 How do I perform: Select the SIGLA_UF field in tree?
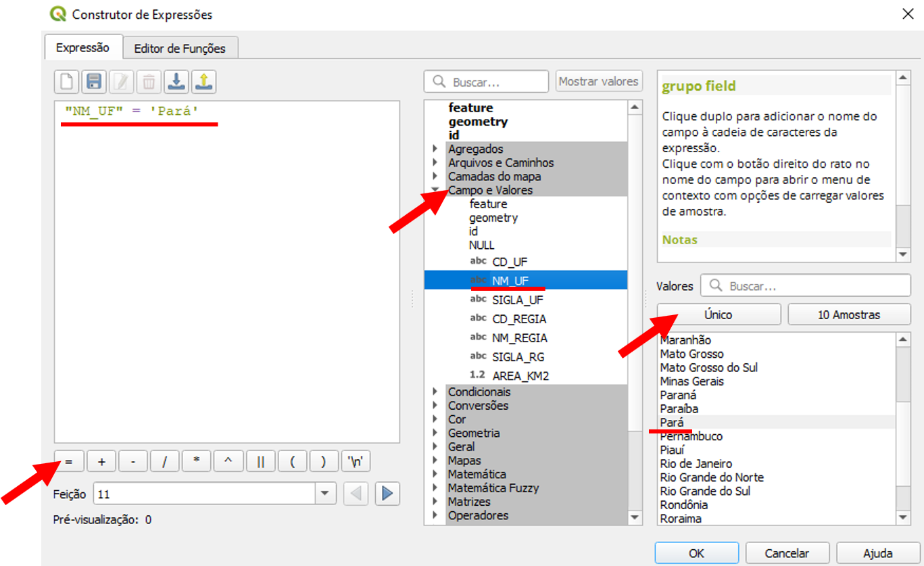517,300
